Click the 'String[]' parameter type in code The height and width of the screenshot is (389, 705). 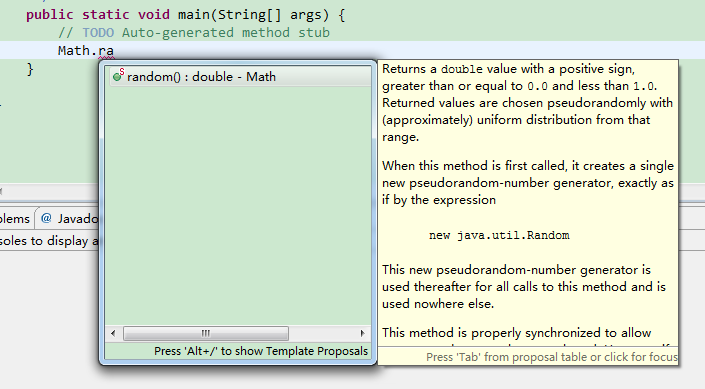[250, 15]
